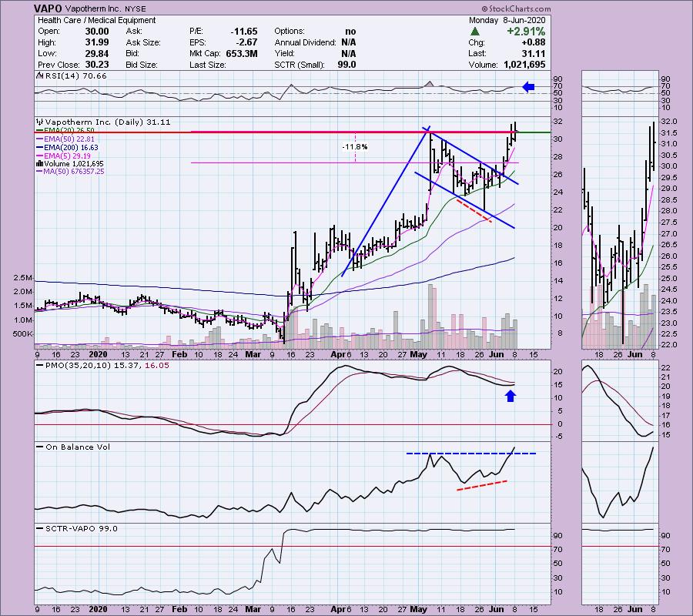Image resolution: width=693 pixels, height=616 pixels.
Task: Click the header Volume value 1,021,695
Action: pos(524,65)
